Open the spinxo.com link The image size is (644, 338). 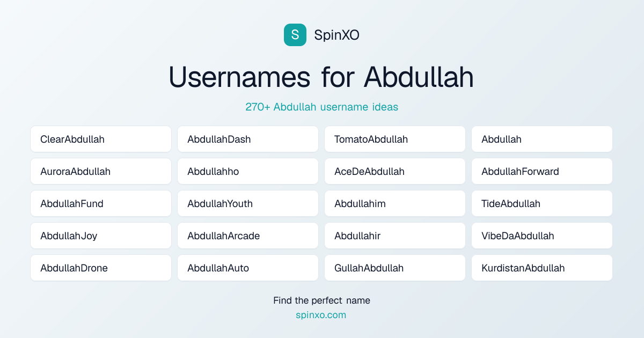coord(321,315)
